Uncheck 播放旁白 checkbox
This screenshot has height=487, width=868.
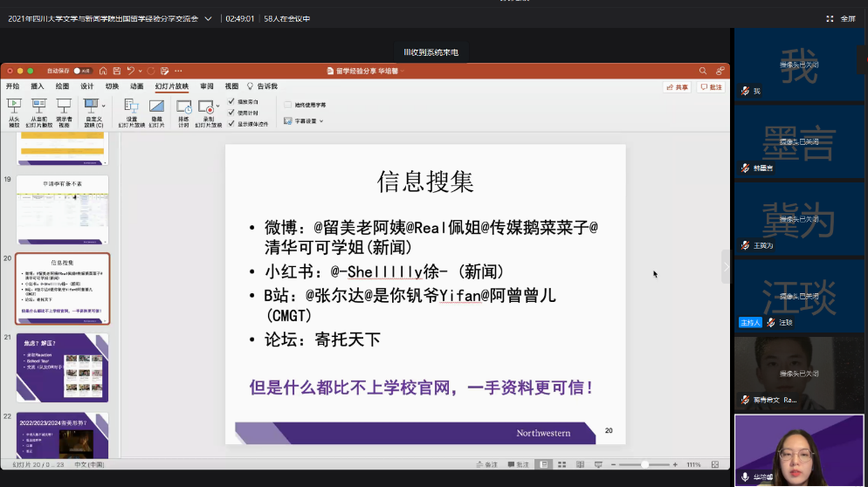click(231, 102)
